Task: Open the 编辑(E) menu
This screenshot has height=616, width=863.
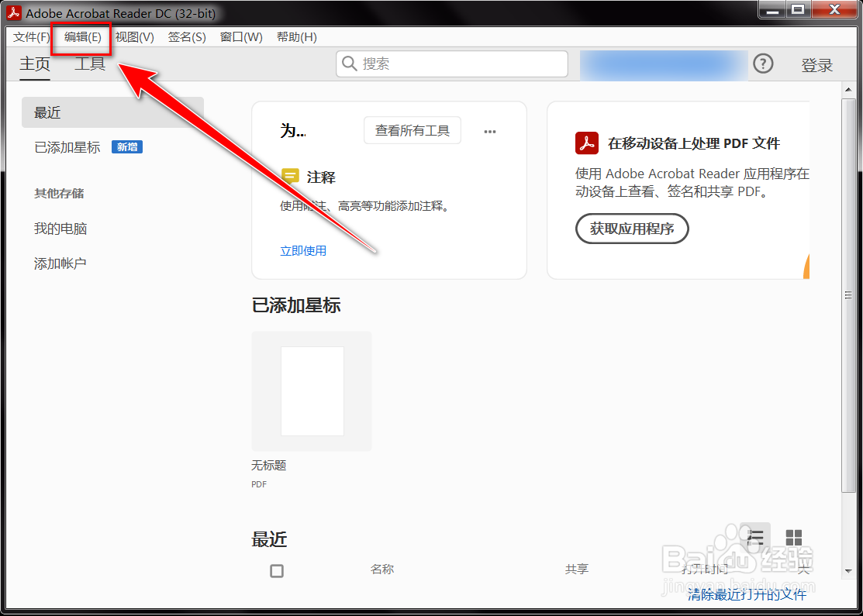Action: (82, 37)
